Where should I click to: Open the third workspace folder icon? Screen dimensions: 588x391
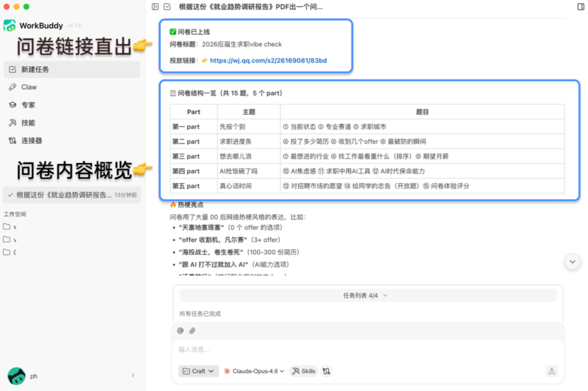(x=7, y=252)
